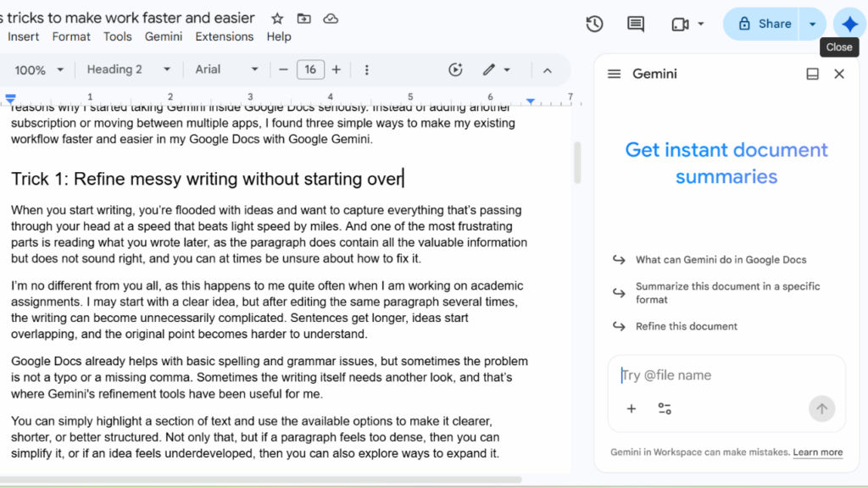
Task: Open Share dropdown arrow
Action: click(x=813, y=24)
